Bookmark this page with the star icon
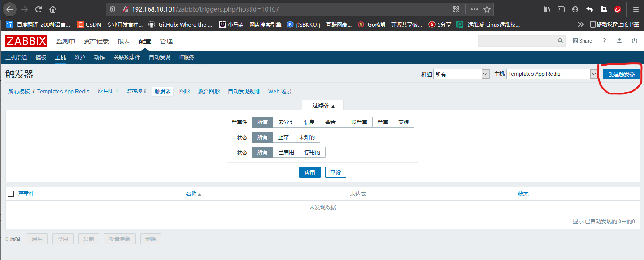The width and height of the screenshot is (644, 260). tap(487, 9)
